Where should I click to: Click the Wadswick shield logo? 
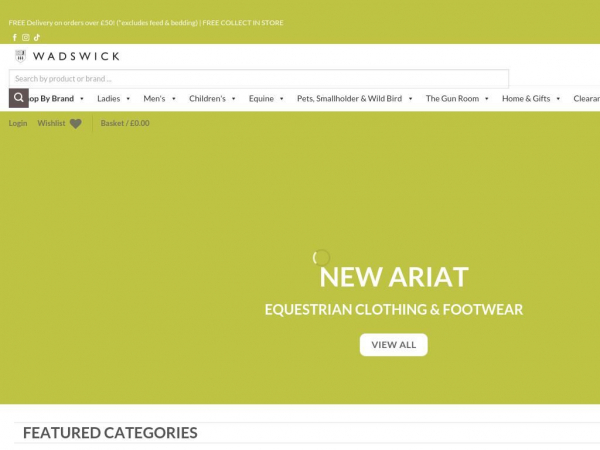pyautogui.click(x=20, y=56)
